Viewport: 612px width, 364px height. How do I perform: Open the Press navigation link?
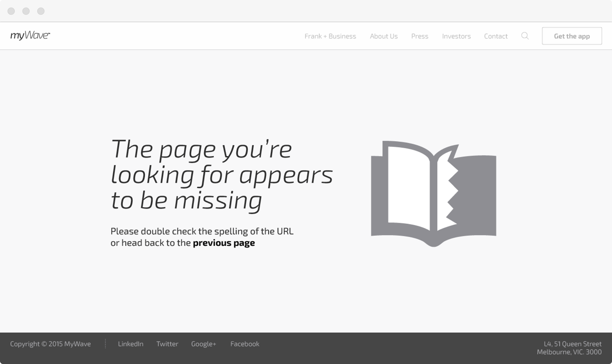pyautogui.click(x=420, y=36)
